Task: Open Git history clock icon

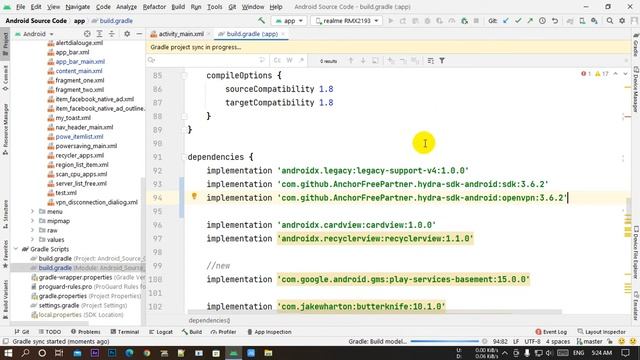Action: point(542,20)
